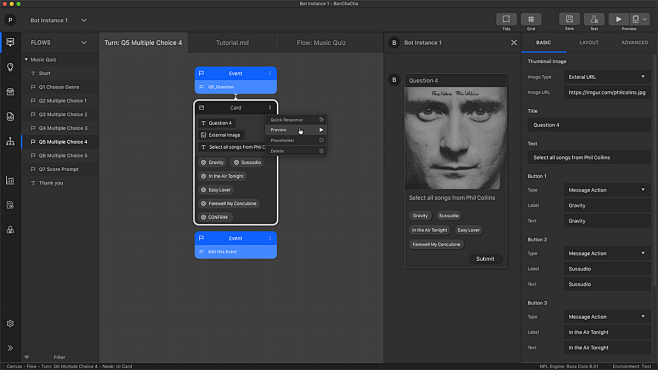Click the Save toolbar icon

coord(569,19)
